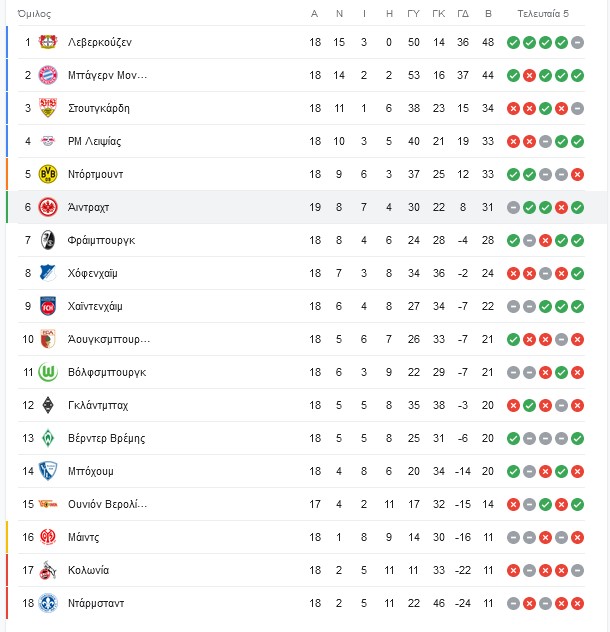The width and height of the screenshot is (610, 632).
Task: Click the Τελευταία 5 column header
Action: coord(543,14)
